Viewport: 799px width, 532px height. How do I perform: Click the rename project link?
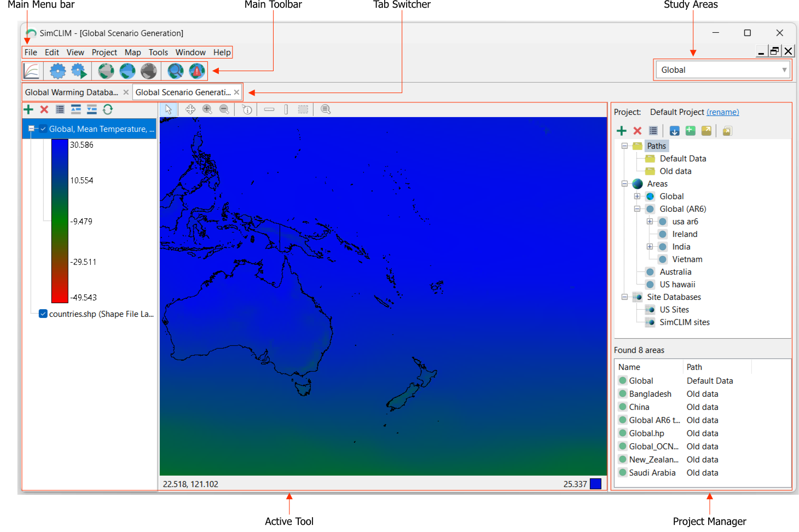coord(722,112)
